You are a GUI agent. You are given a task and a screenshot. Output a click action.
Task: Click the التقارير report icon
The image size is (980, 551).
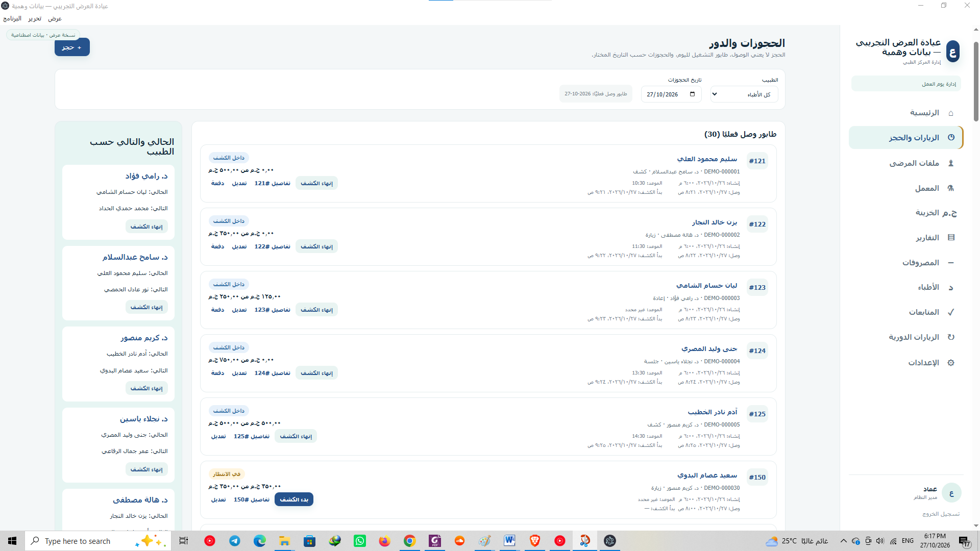click(x=951, y=238)
